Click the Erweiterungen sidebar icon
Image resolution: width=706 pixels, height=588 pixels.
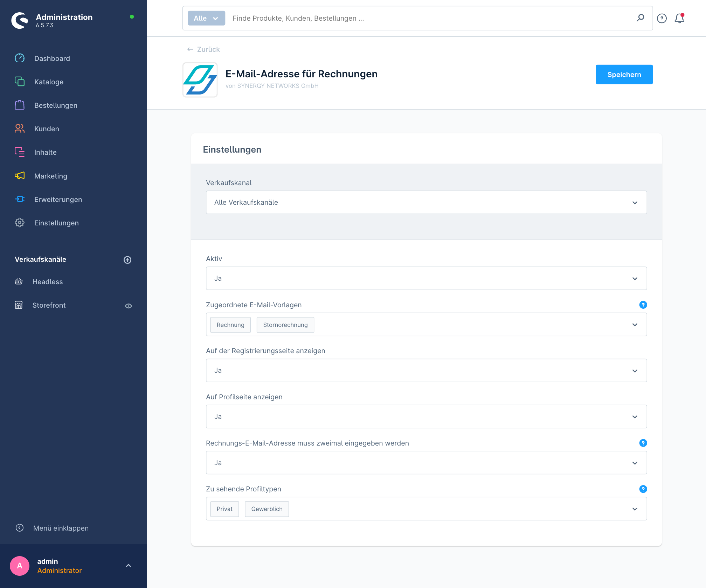click(19, 199)
